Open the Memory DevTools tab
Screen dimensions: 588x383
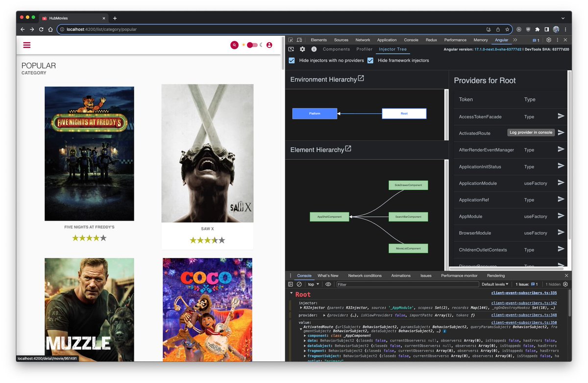(481, 40)
